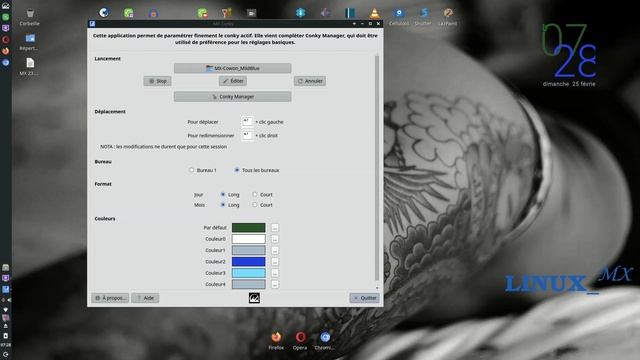Viewport: 640px width, 360px height.
Task: Click the white Couleur0 swatch
Action: pyautogui.click(x=249, y=239)
